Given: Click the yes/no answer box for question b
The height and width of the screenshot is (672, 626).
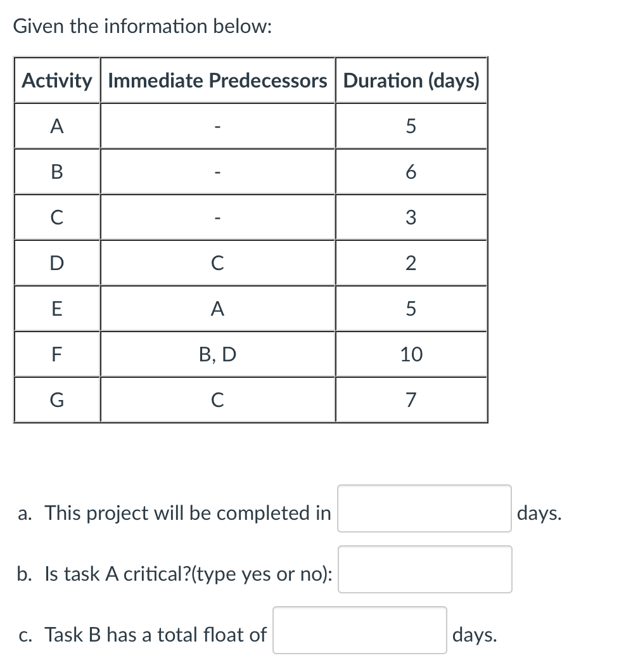Looking at the screenshot, I should tap(425, 569).
